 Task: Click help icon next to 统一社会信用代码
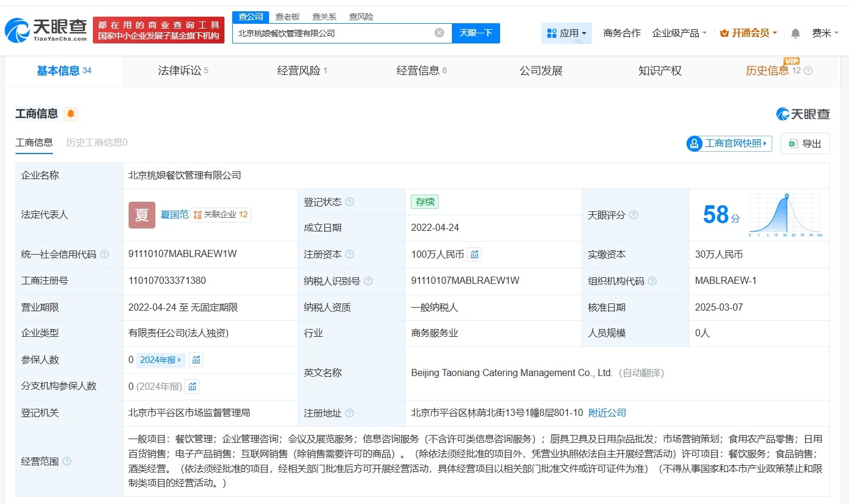point(105,254)
